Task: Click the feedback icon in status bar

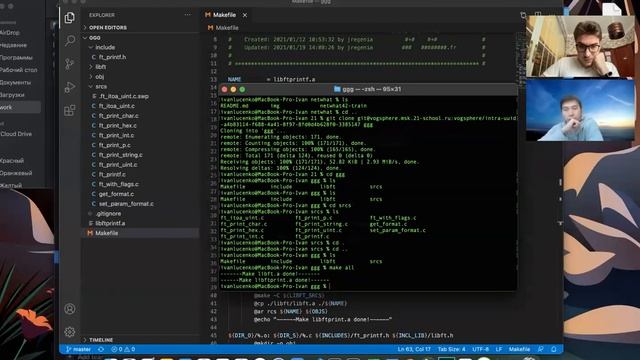Action: [540, 349]
